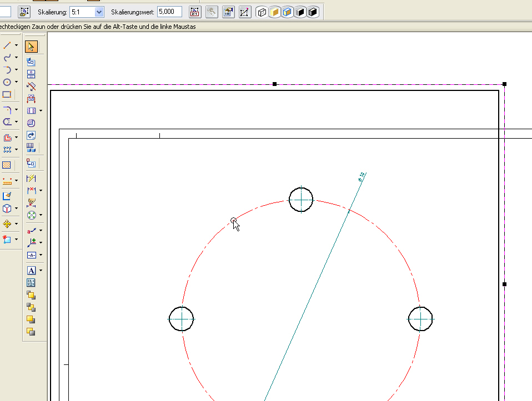Pick the Arc drawing tool

tap(7, 70)
